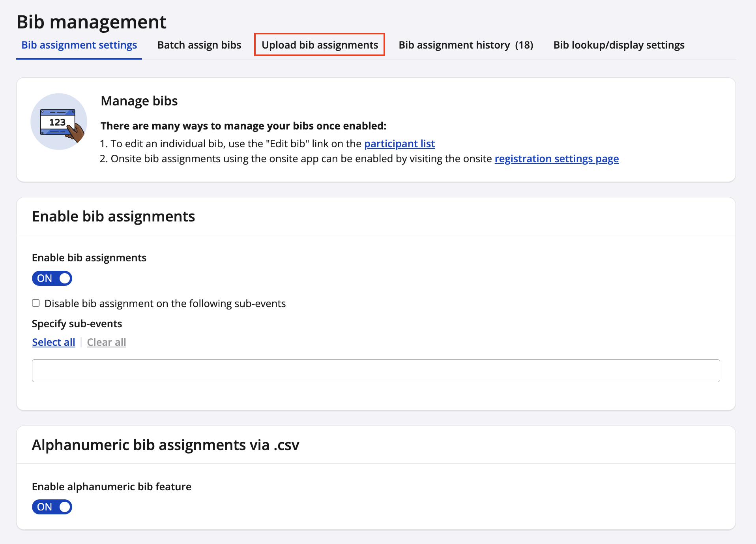Click Alphanumeric bib assignments via .csv heading
This screenshot has width=756, height=544.
[x=165, y=445]
